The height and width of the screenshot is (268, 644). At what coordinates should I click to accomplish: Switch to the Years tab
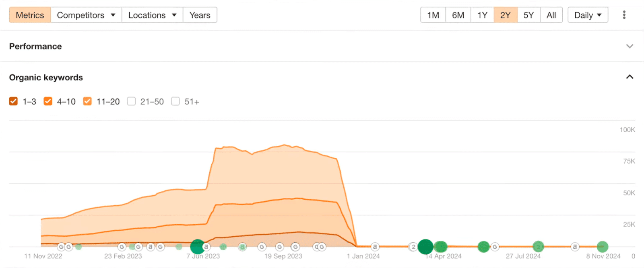click(200, 15)
